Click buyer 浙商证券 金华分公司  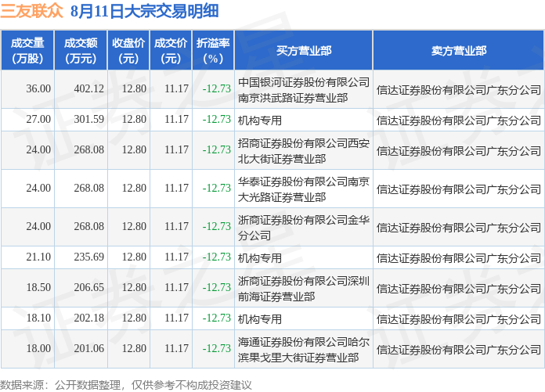point(304,228)
